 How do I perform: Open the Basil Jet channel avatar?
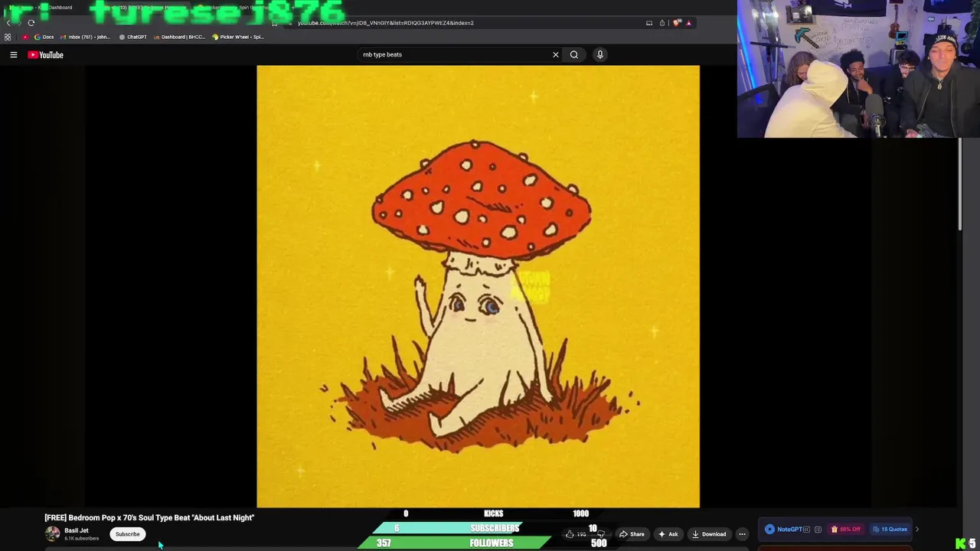(x=52, y=534)
